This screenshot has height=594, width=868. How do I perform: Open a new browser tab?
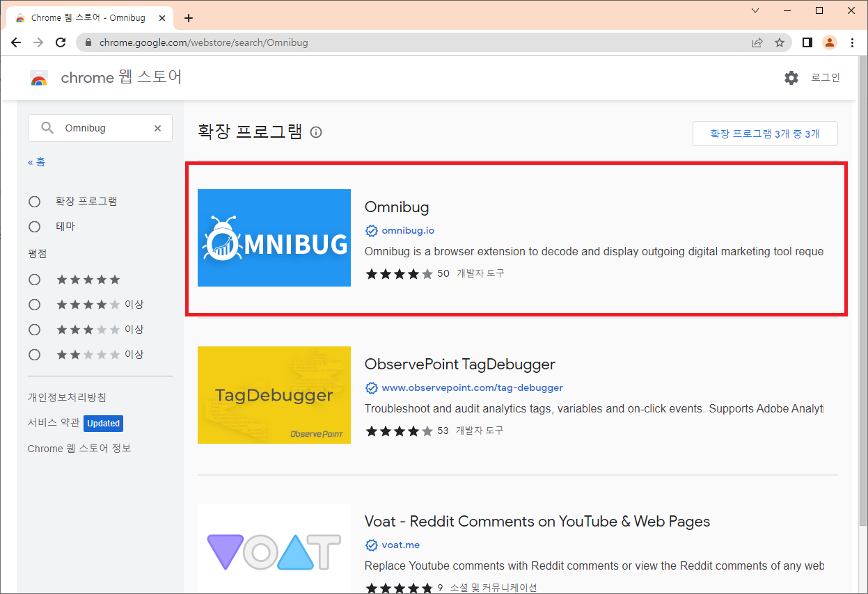click(189, 18)
